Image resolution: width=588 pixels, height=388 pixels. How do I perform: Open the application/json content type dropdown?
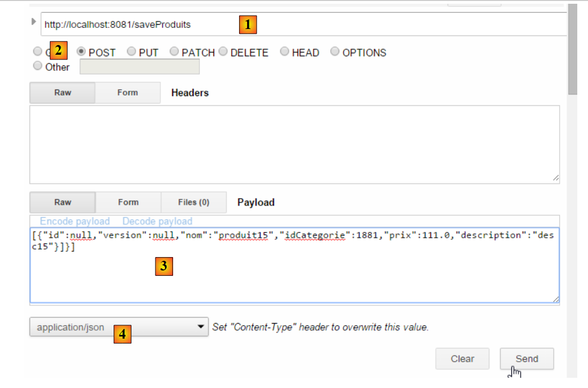[x=118, y=327]
